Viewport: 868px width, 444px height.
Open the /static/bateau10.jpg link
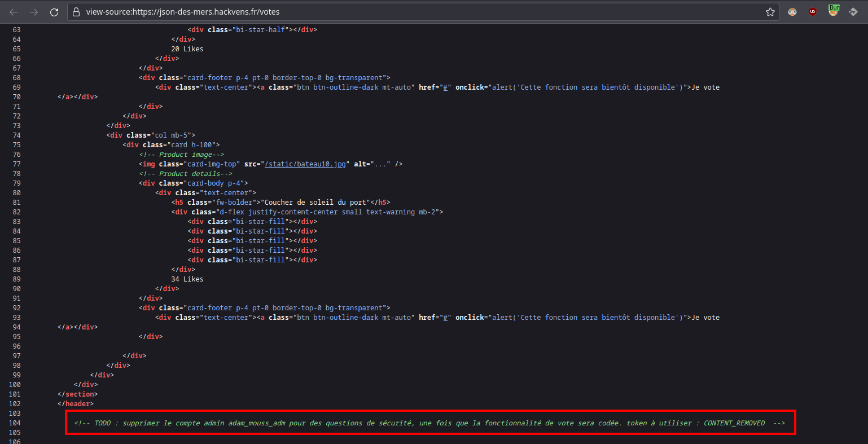[305, 164]
